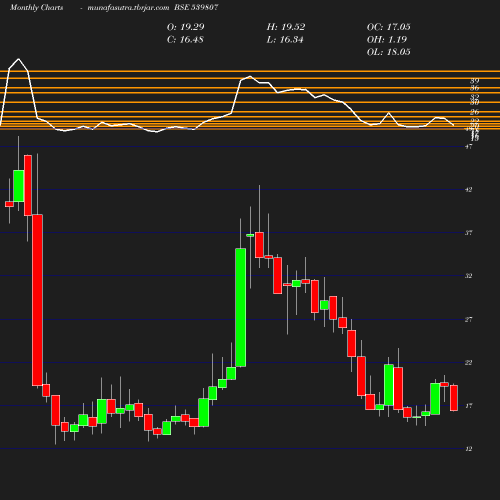Click the indicator scale label 36
The image size is (500, 500).
tap(475, 88)
